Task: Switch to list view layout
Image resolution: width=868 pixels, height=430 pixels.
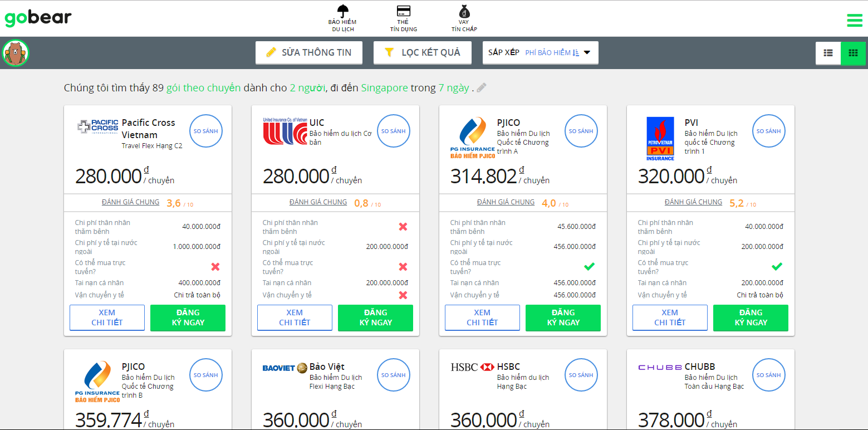Action: (x=828, y=53)
